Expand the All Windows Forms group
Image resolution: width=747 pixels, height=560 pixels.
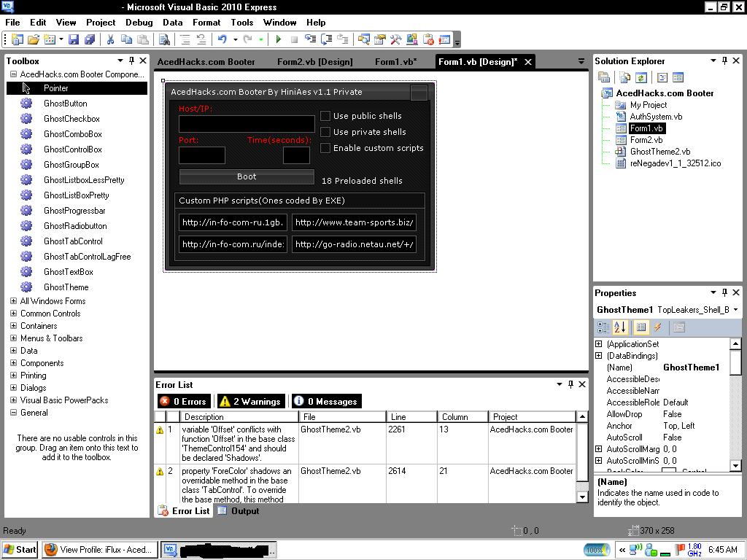point(13,301)
